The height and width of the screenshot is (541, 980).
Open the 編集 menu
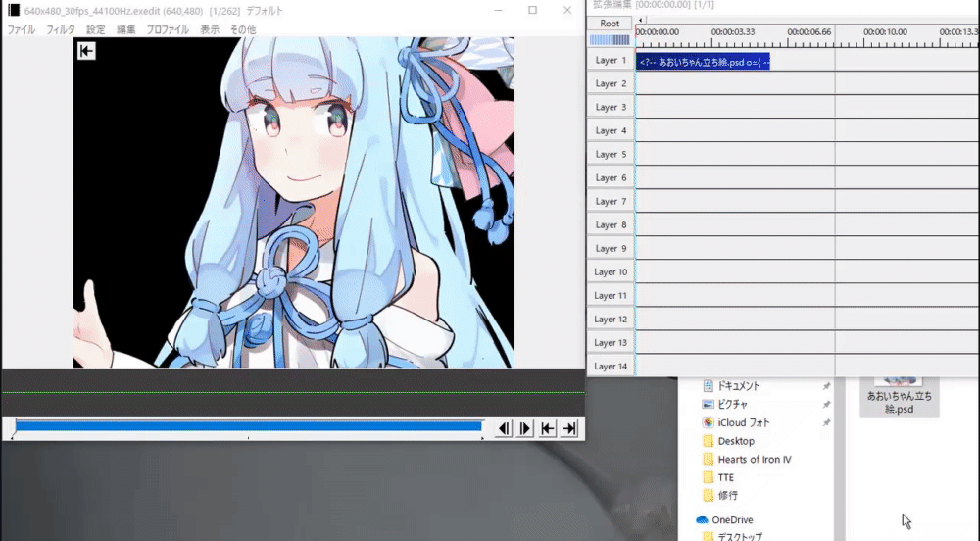pyautogui.click(x=125, y=29)
